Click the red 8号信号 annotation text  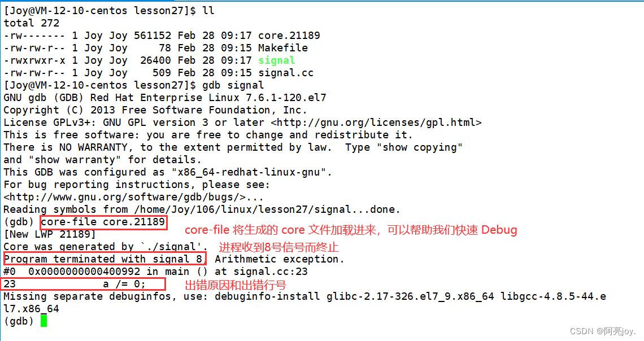(x=279, y=247)
